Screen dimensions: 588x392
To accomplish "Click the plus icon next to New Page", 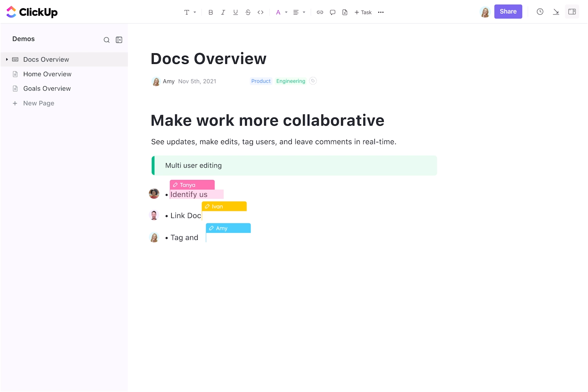I will pyautogui.click(x=15, y=103).
